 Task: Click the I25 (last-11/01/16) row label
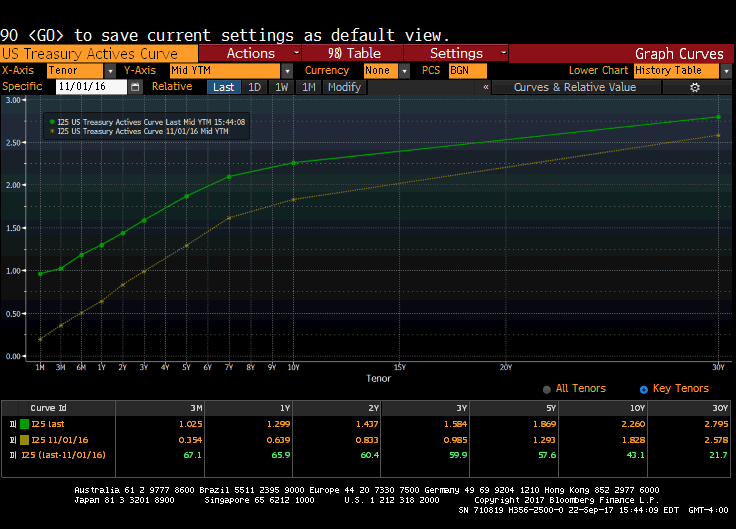(x=63, y=455)
